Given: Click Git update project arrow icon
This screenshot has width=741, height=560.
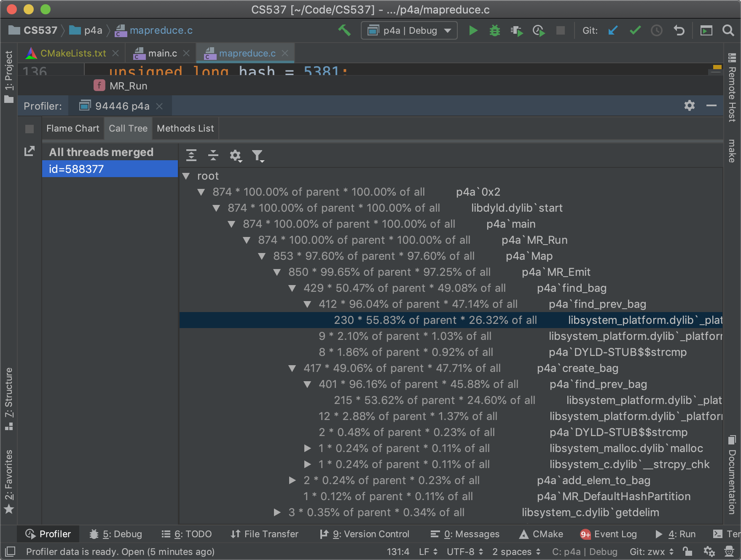Looking at the screenshot, I should (x=613, y=31).
